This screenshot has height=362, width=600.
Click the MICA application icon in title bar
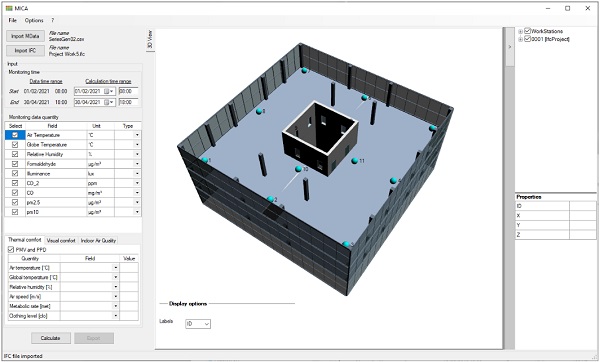coord(9,8)
